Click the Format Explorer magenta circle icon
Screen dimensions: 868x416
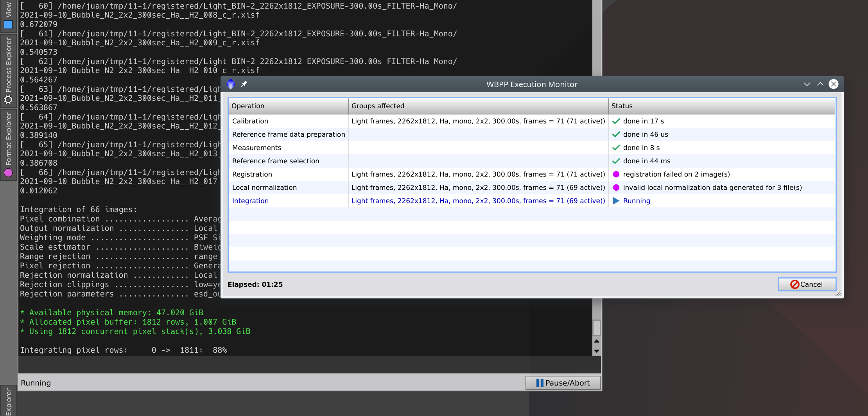[x=8, y=173]
